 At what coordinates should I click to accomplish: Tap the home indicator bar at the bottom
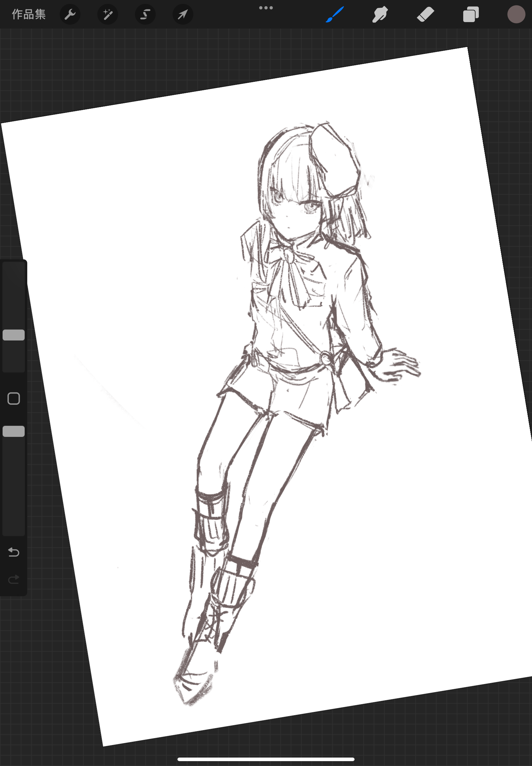pyautogui.click(x=266, y=759)
